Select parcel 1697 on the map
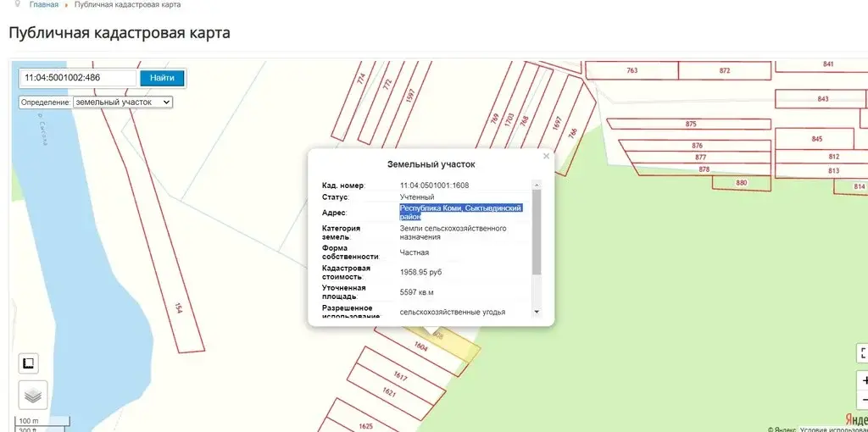 557,122
